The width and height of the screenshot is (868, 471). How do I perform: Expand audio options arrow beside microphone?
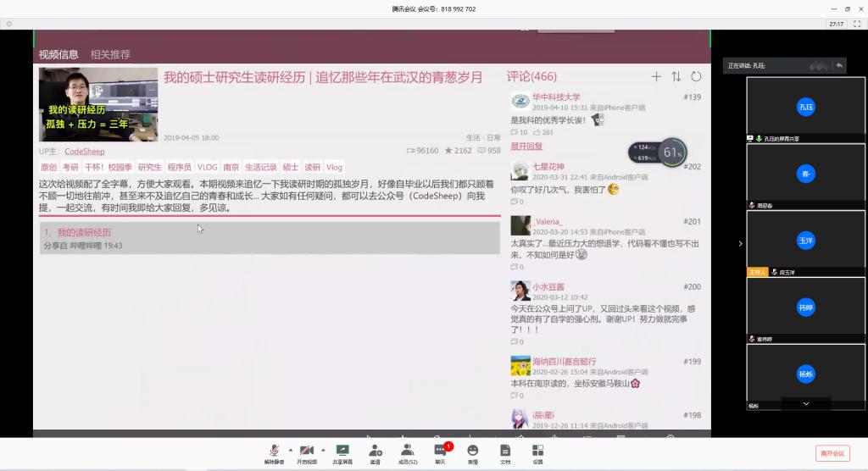click(x=290, y=450)
